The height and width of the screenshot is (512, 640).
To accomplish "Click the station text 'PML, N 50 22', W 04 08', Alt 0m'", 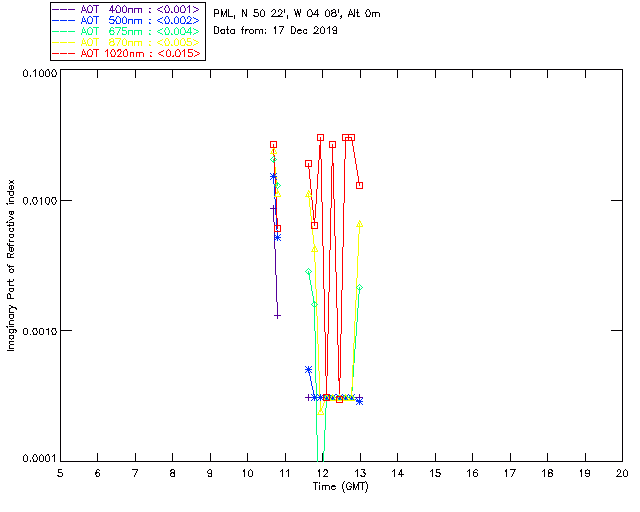I will click(x=297, y=14).
